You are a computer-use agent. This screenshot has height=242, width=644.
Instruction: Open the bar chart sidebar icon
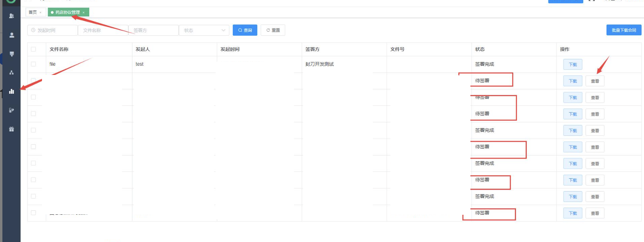[x=12, y=91]
